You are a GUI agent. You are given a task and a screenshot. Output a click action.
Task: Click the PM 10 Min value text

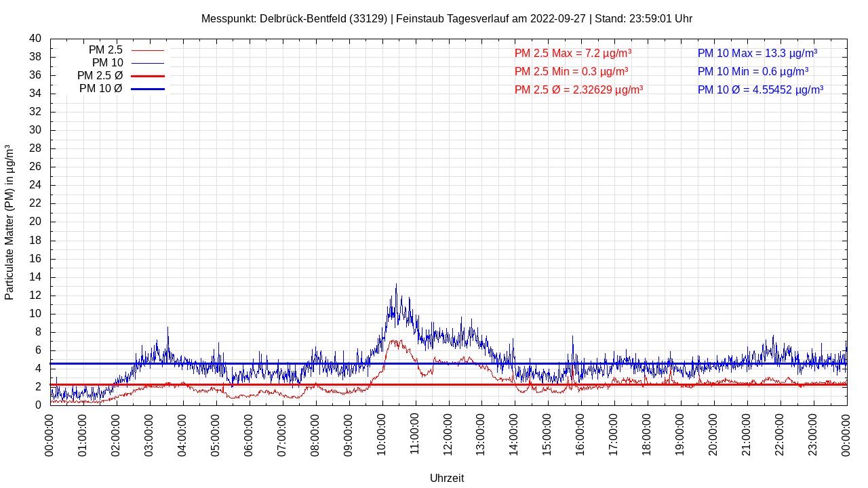pos(753,71)
